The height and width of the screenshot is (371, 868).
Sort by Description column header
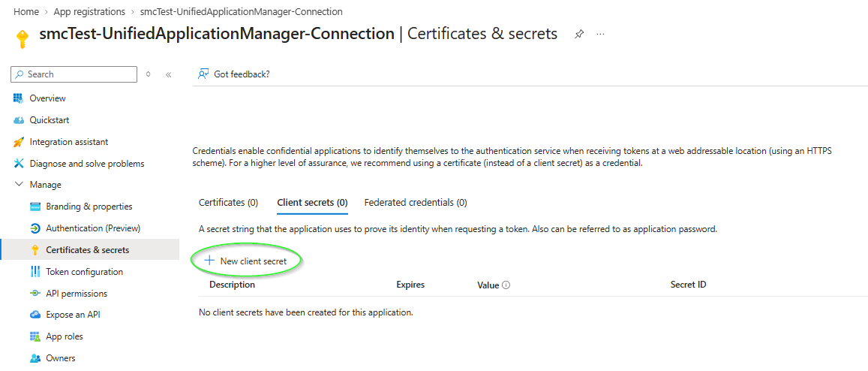click(x=232, y=285)
